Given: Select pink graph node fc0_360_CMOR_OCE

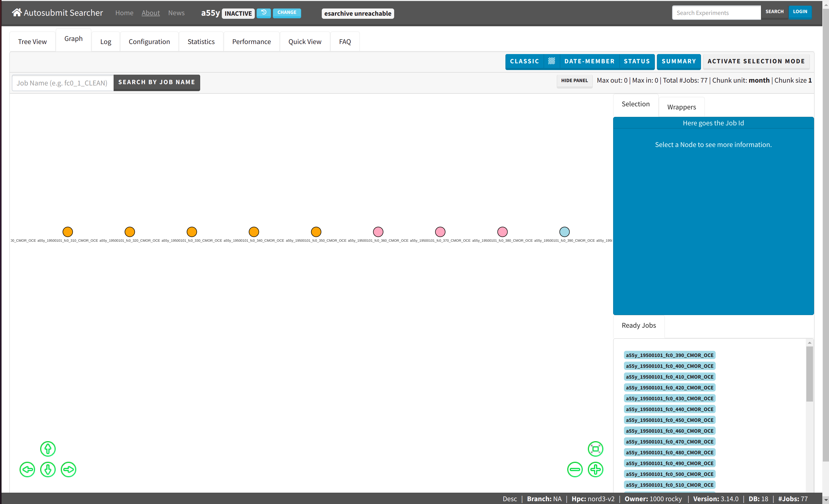Looking at the screenshot, I should [x=378, y=232].
